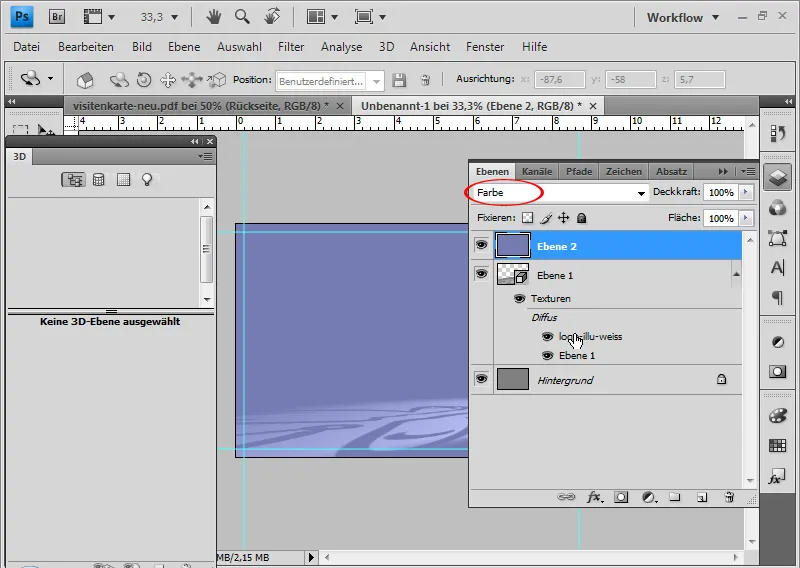Hide the Hintergrund layer
The image size is (800, 568).
481,379
